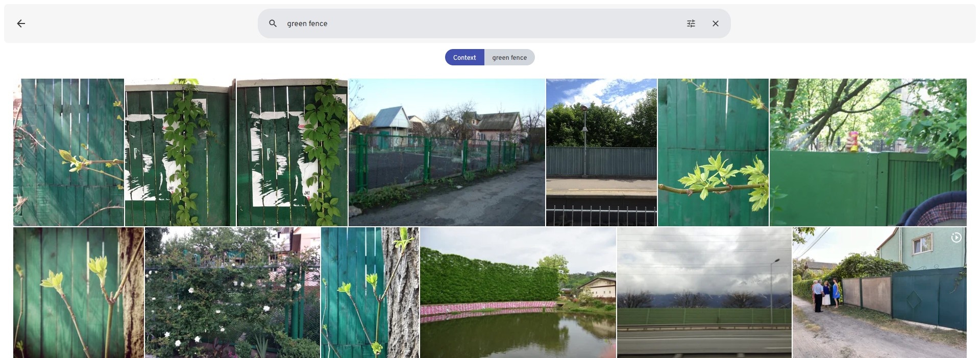Click the green fence search field
Image resolution: width=980 pixels, height=358 pixels.
coord(480,23)
